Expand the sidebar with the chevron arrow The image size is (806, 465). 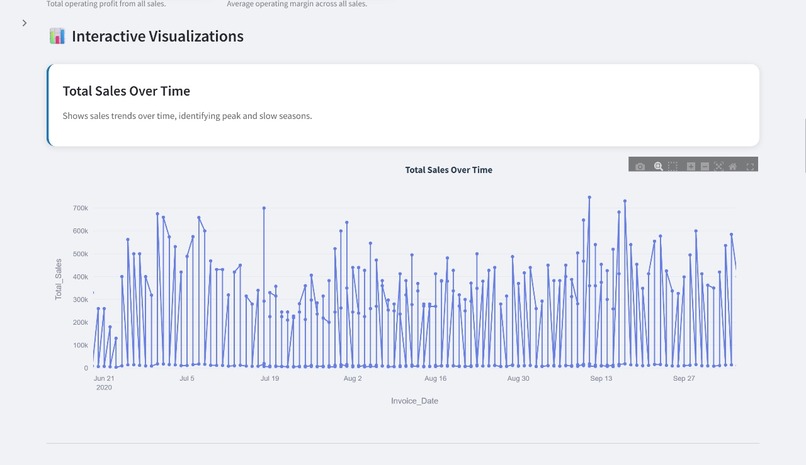(24, 23)
